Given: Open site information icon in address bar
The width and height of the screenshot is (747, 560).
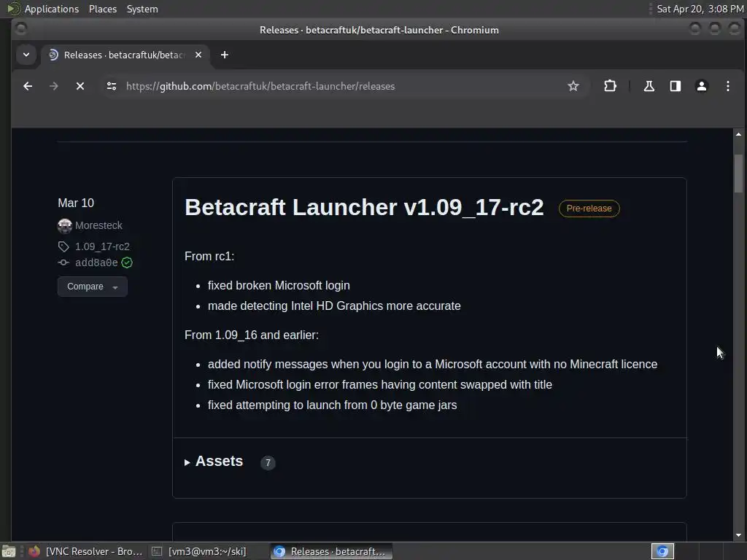Looking at the screenshot, I should (x=112, y=86).
